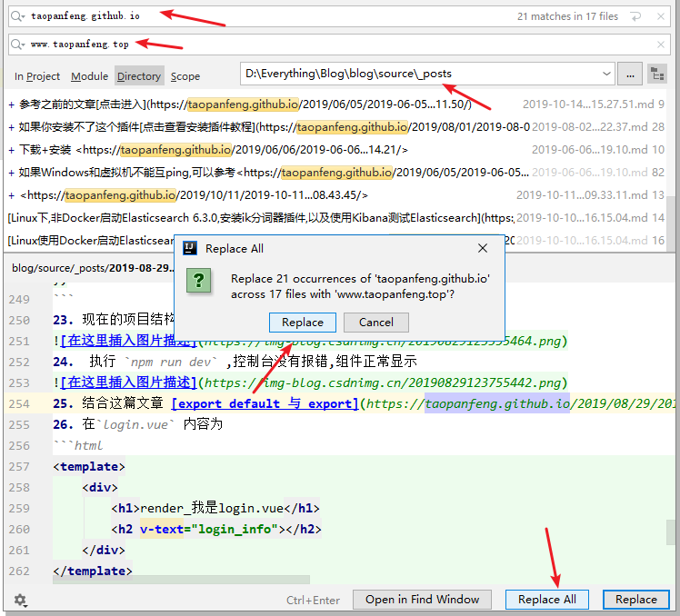Open settings gear at bottom left
The image size is (680, 616).
tap(20, 600)
